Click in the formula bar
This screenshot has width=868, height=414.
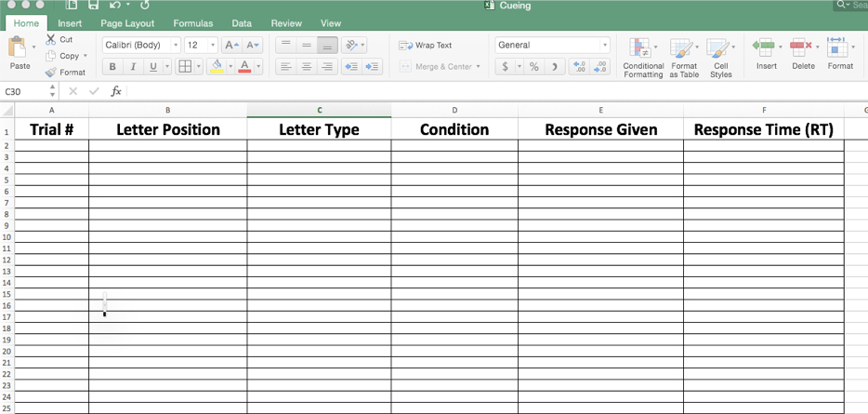(x=495, y=91)
